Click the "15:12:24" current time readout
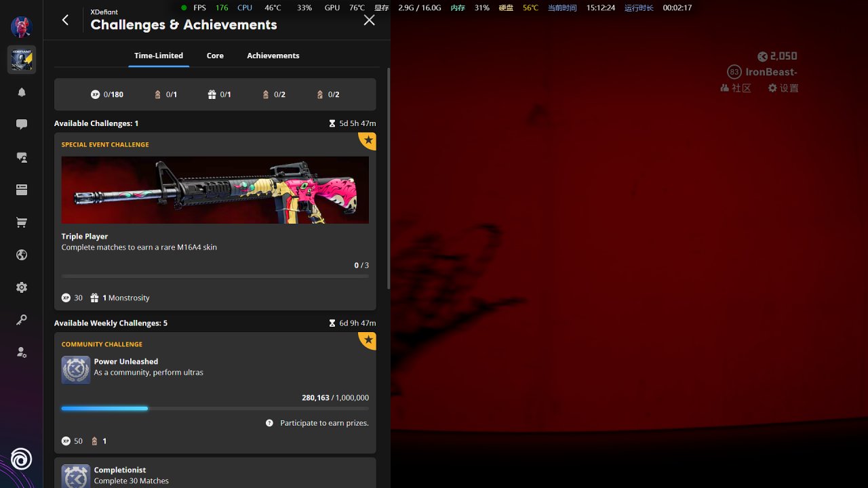 (601, 8)
